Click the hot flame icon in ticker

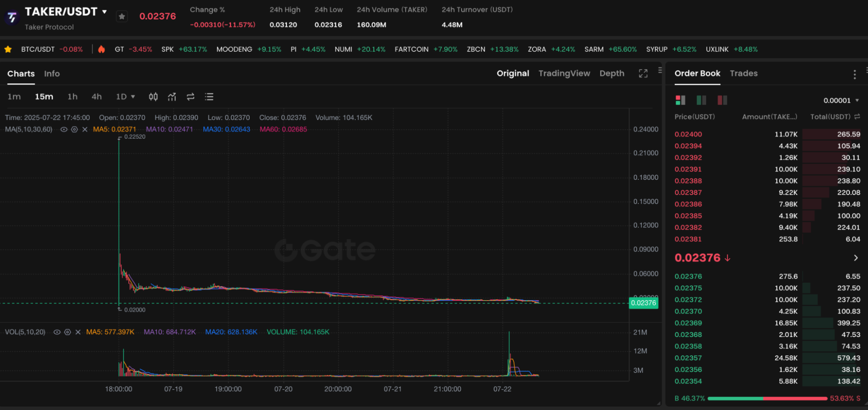[x=102, y=49]
